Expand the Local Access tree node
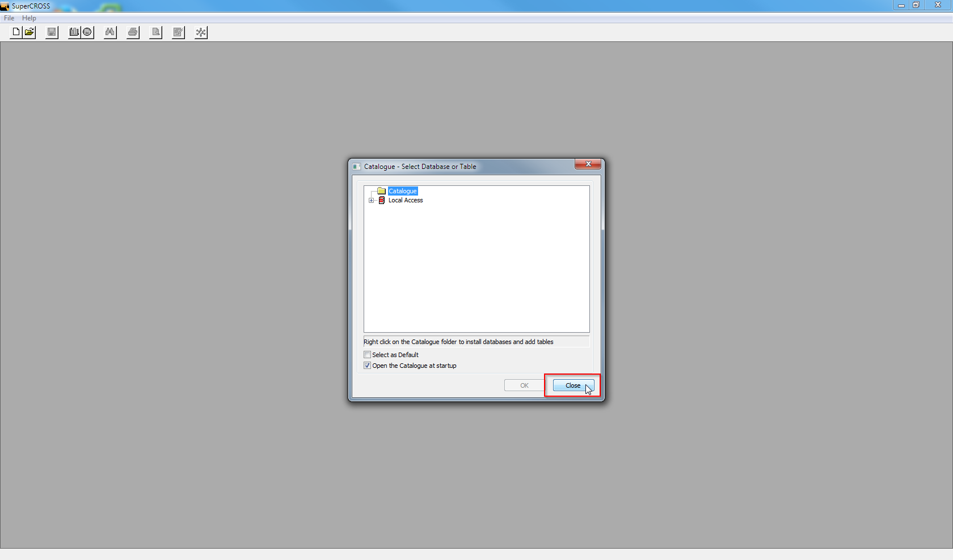953x560 pixels. tap(372, 200)
